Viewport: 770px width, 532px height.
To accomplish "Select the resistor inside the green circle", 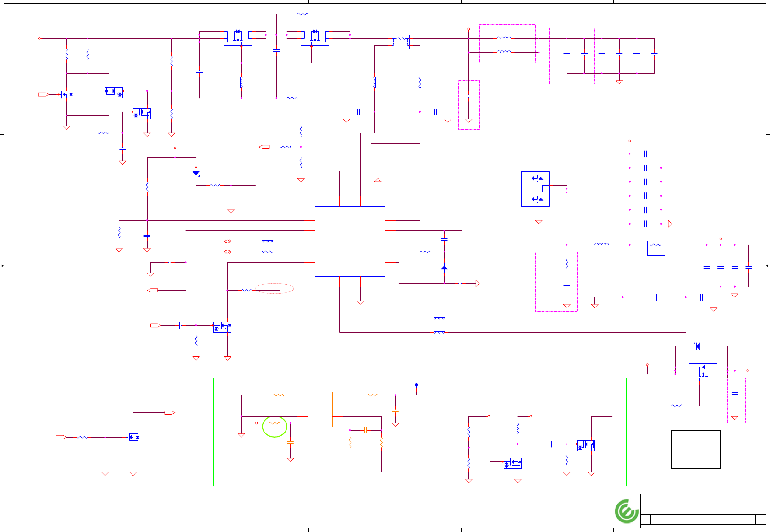I will [275, 423].
